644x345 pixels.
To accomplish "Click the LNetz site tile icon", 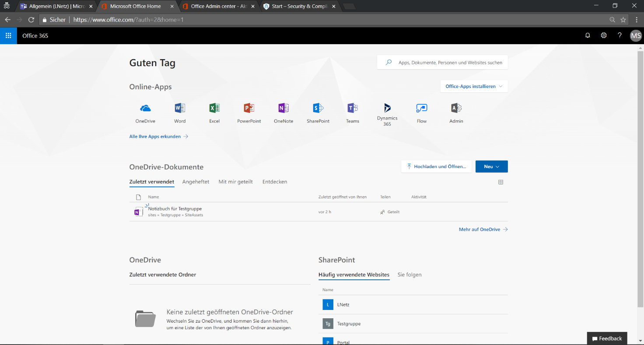I will (328, 305).
